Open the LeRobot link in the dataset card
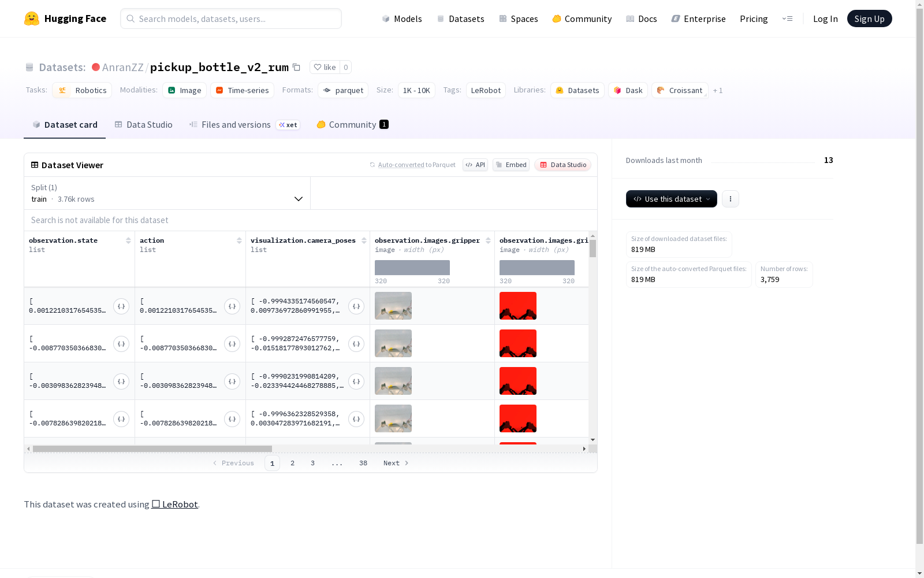 point(175,504)
